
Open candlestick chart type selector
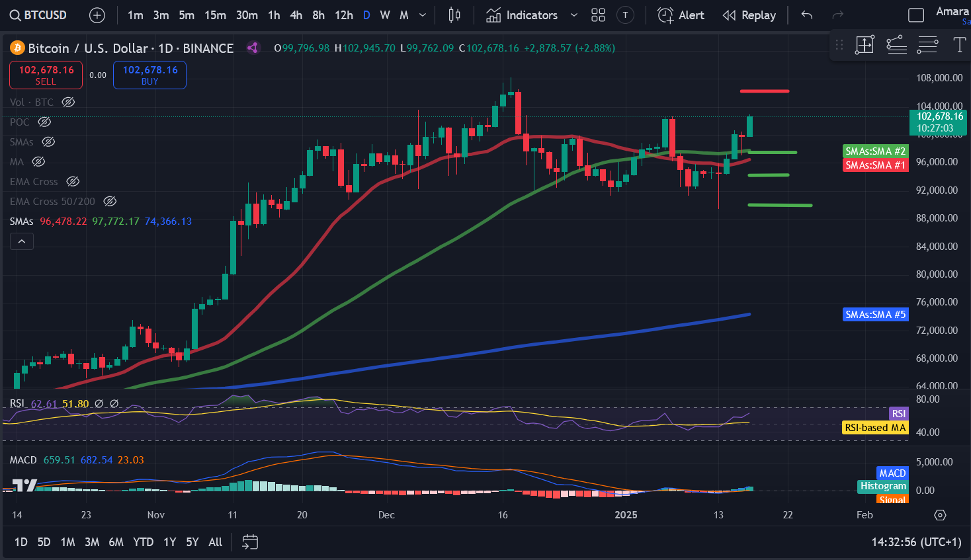click(454, 15)
